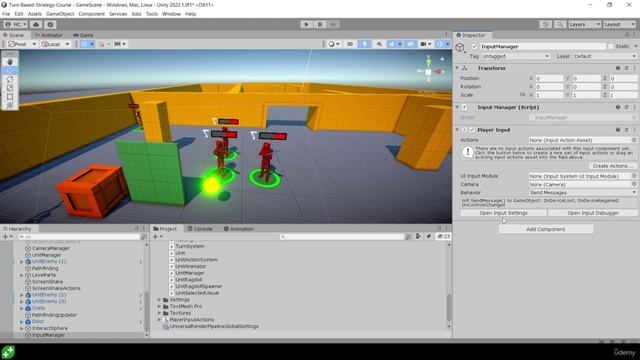The image size is (640, 360).
Task: Open the Pivot mode dropdown
Action: pyautogui.click(x=22, y=44)
